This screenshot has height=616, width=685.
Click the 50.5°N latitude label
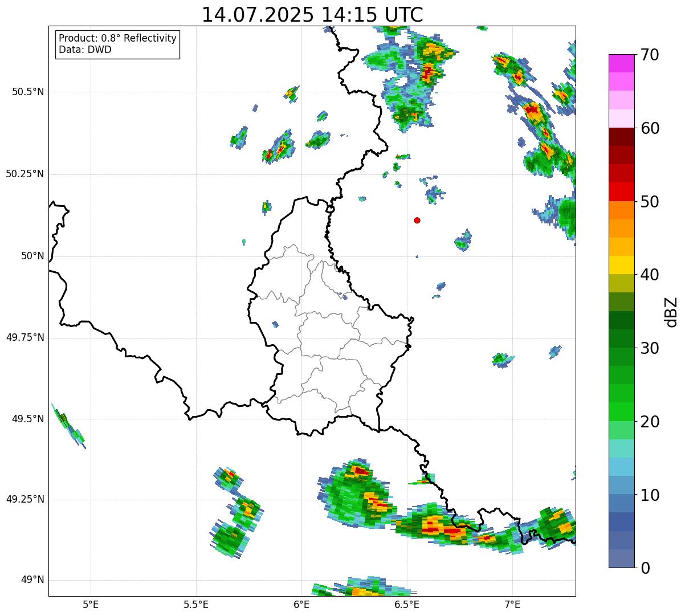[x=28, y=92]
